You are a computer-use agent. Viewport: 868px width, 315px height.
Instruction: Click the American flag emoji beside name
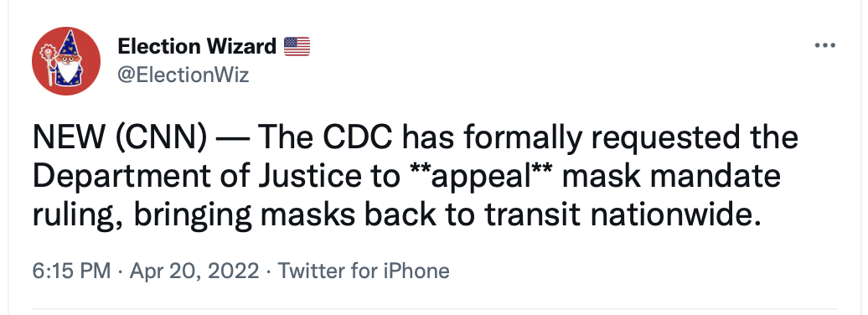pyautogui.click(x=297, y=47)
